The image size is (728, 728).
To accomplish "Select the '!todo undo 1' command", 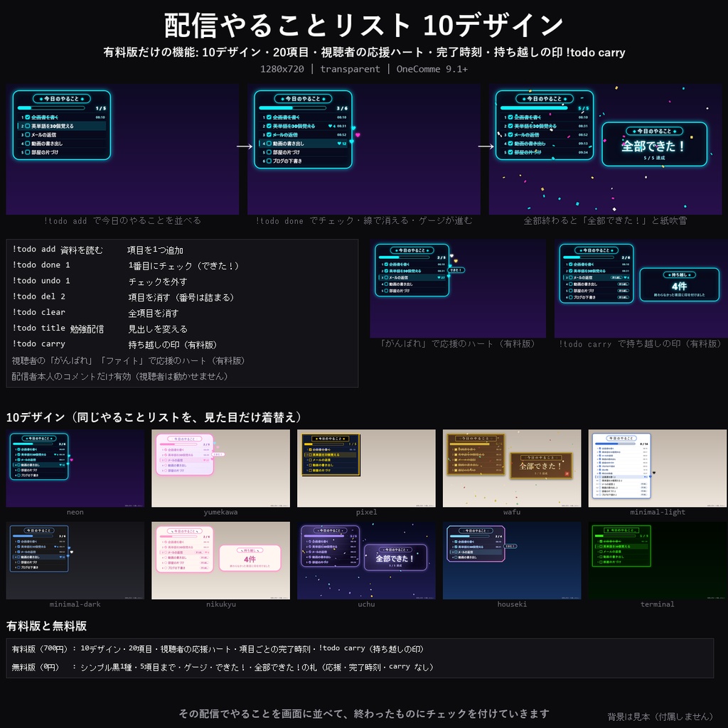I will coord(41,281).
